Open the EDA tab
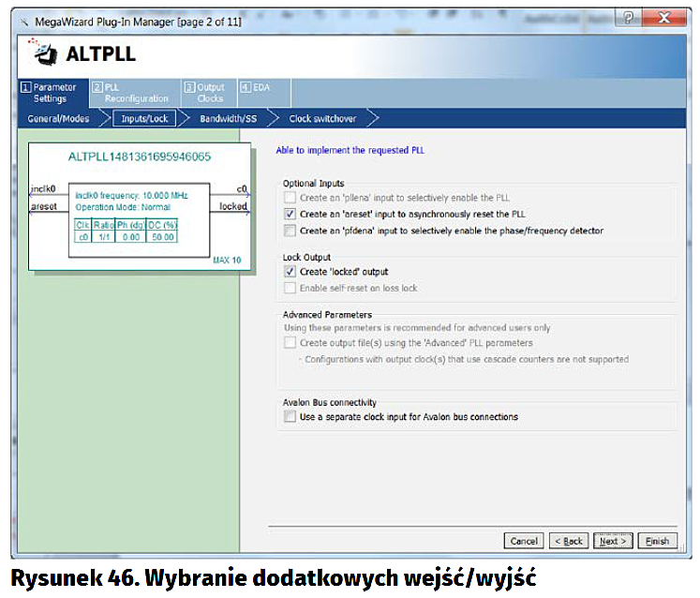This screenshot has width=700, height=598. click(x=255, y=88)
